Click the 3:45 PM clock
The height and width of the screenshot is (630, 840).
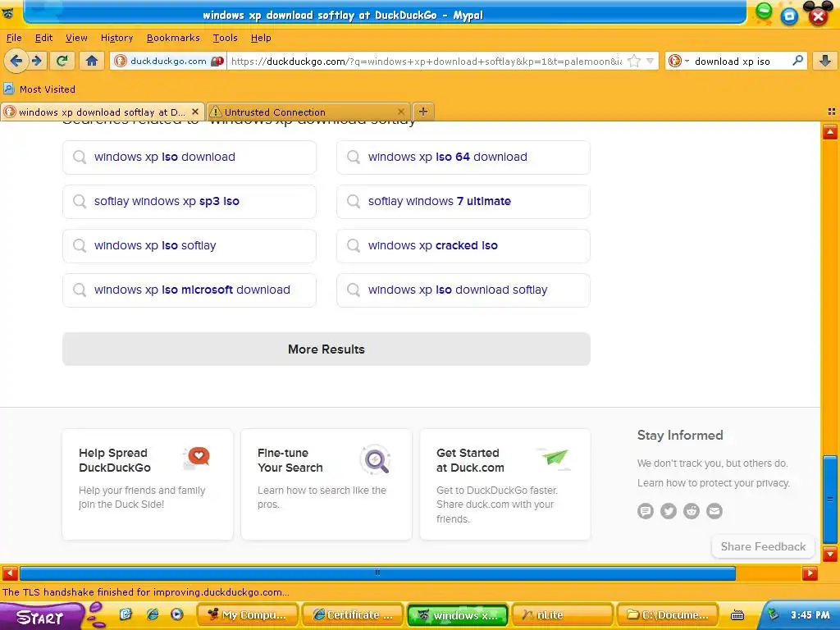pos(810,615)
